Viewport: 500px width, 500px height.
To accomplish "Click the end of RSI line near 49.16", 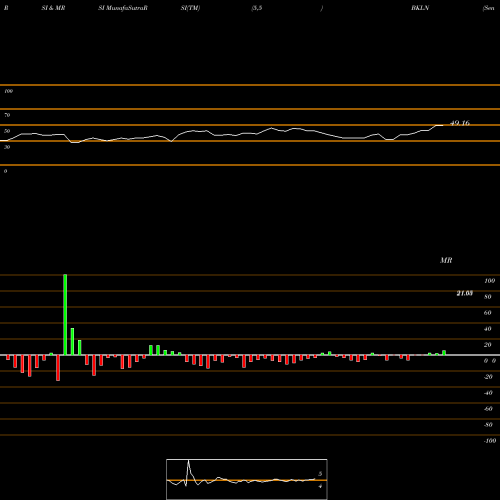I will click(442, 125).
